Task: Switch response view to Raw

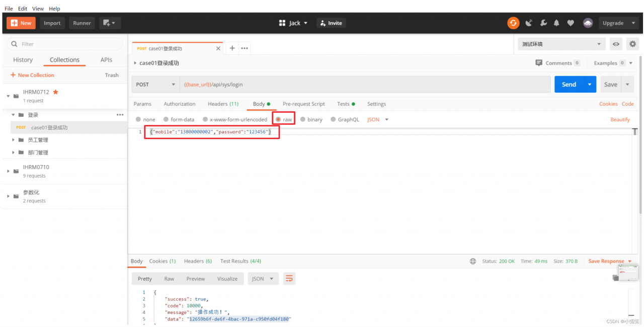Action: tap(169, 279)
